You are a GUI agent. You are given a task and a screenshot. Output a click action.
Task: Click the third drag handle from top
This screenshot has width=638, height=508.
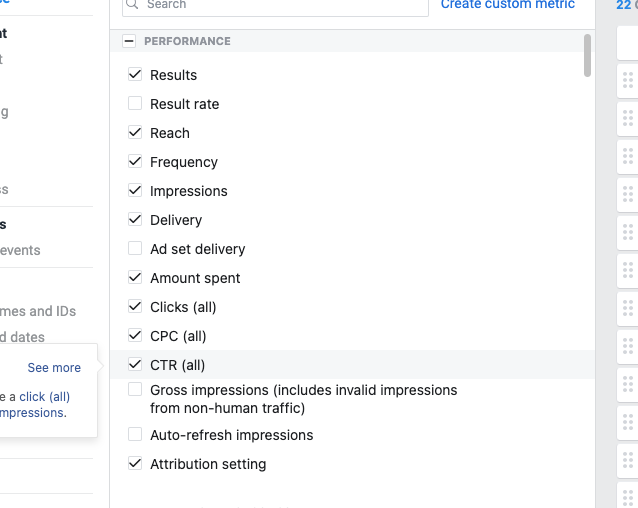click(x=628, y=155)
